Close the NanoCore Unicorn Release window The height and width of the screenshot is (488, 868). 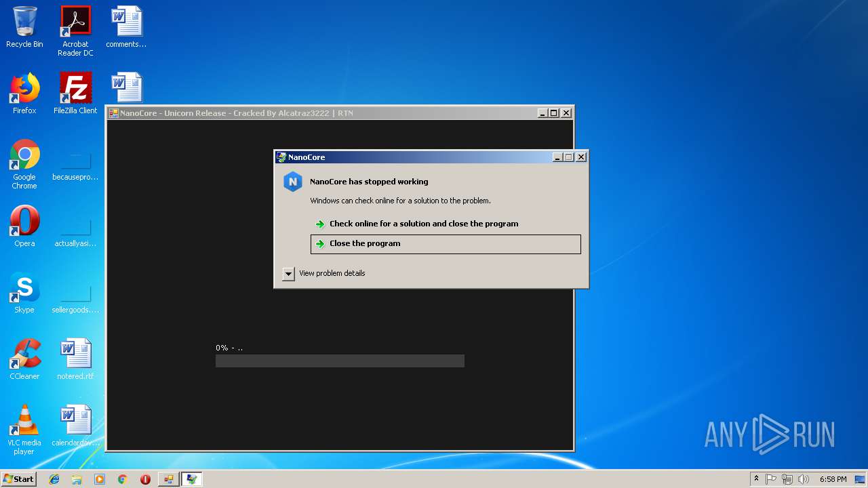tap(566, 113)
